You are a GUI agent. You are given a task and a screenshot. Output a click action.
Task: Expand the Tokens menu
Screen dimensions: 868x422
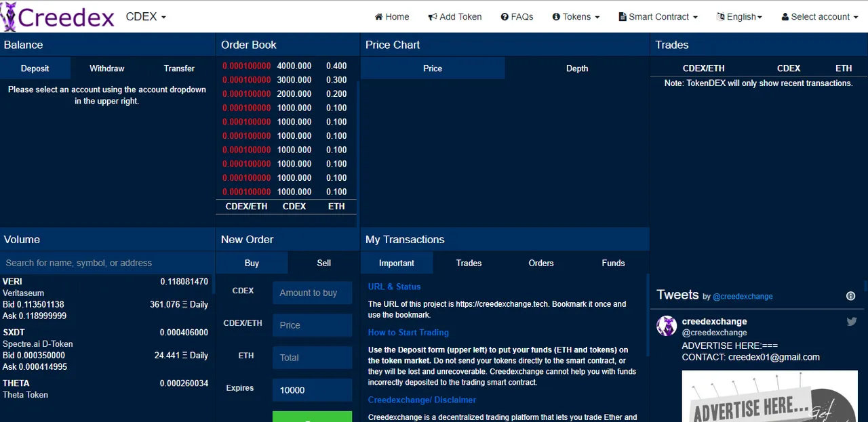(576, 17)
